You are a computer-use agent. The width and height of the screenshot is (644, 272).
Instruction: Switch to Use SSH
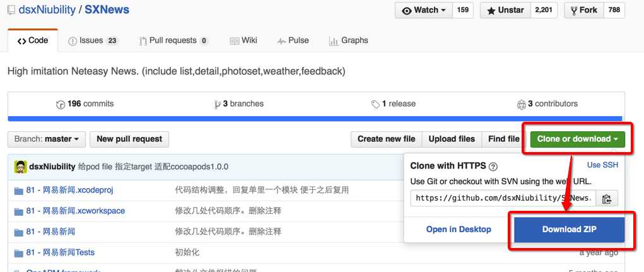602,165
